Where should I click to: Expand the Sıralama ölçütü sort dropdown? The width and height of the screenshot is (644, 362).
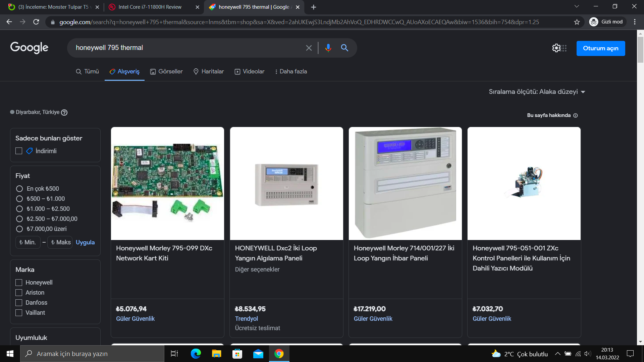(x=537, y=92)
